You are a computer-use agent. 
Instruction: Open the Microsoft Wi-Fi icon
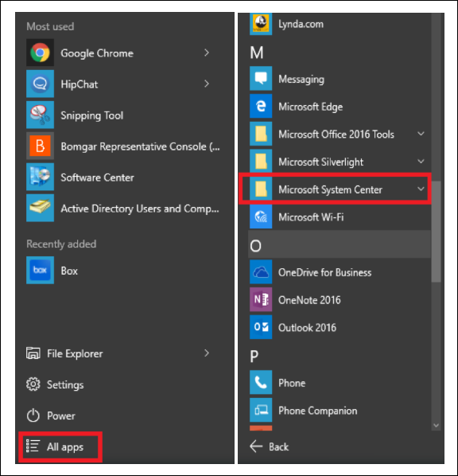[261, 217]
